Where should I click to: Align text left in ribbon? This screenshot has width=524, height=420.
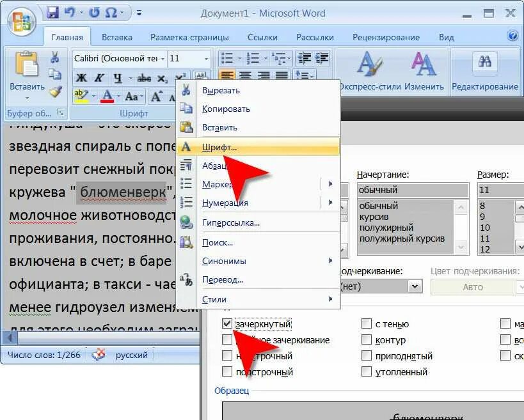pyautogui.click(x=226, y=75)
